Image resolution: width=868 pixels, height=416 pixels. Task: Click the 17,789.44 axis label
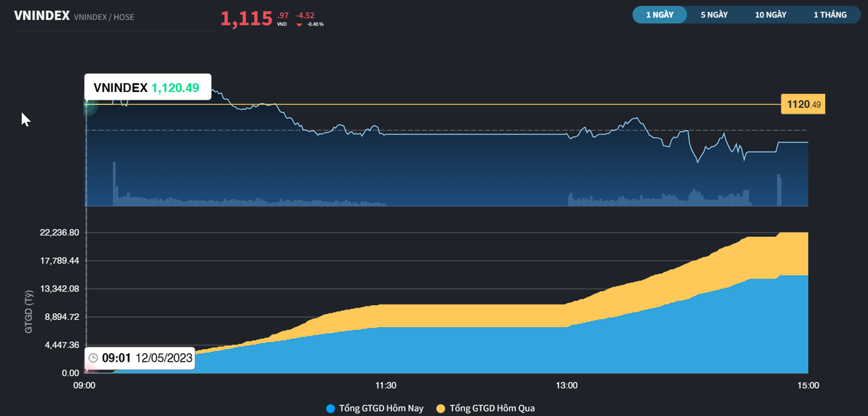coord(59,261)
